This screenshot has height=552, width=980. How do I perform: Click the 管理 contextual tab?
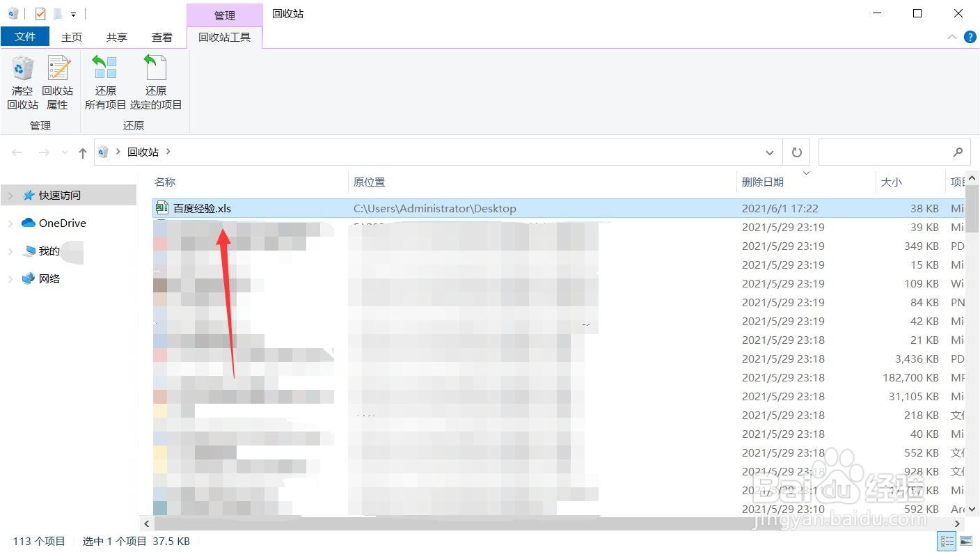pyautogui.click(x=224, y=15)
